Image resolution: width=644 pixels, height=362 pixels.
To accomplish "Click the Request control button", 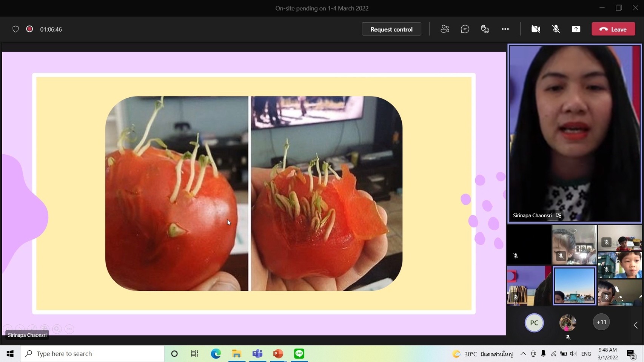I will [391, 29].
